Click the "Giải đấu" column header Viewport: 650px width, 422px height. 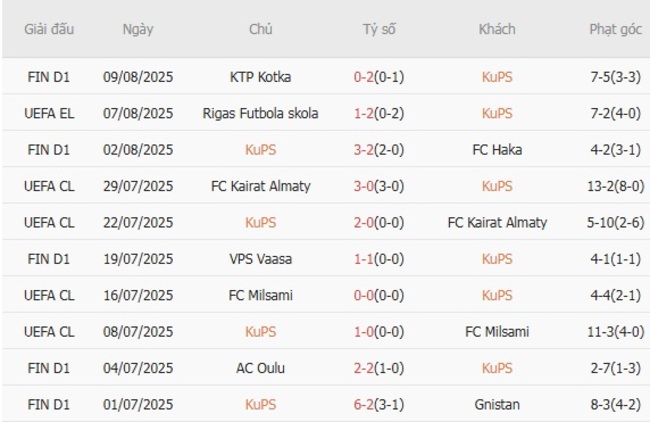tap(49, 29)
